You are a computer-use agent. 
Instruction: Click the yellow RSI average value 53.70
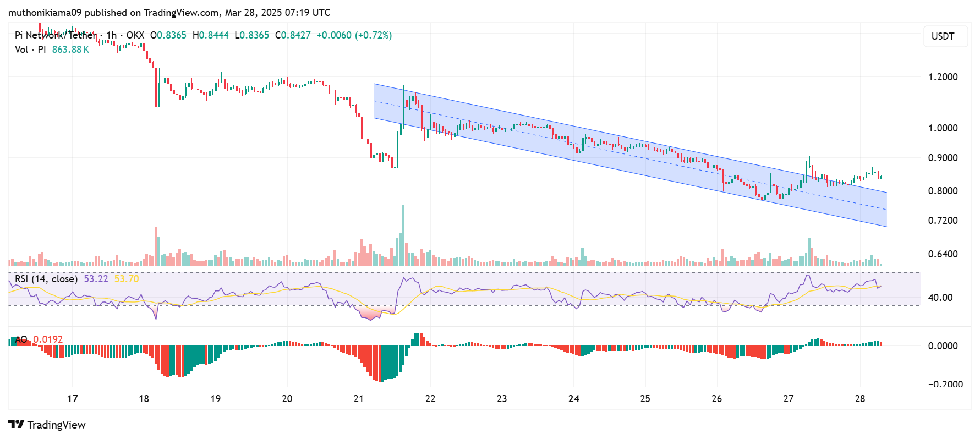pyautogui.click(x=127, y=279)
